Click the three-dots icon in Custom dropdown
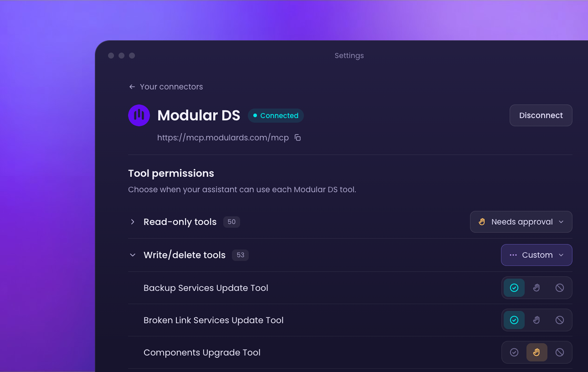The width and height of the screenshot is (588, 372). 513,255
